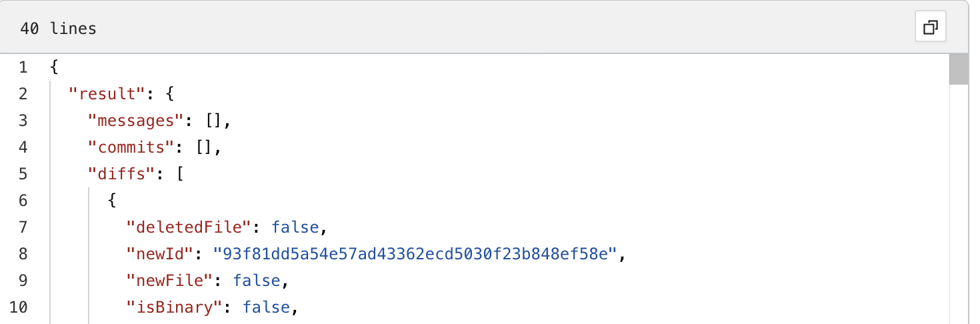Click the "commits" key text
The width and height of the screenshot is (980, 324).
pos(131,147)
